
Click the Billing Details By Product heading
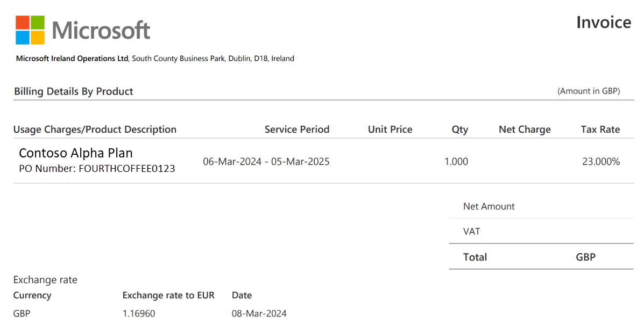tap(74, 91)
